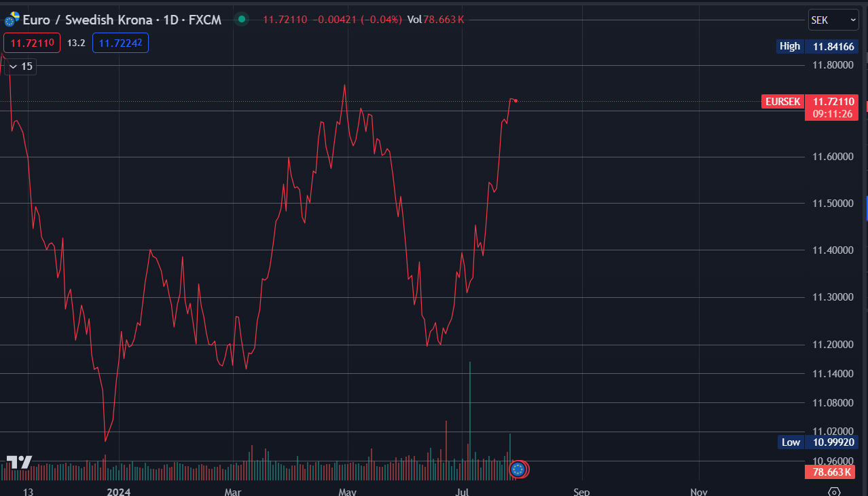Click the EURSEK price label on axis
Image resolution: width=868 pixels, height=496 pixels.
click(783, 102)
